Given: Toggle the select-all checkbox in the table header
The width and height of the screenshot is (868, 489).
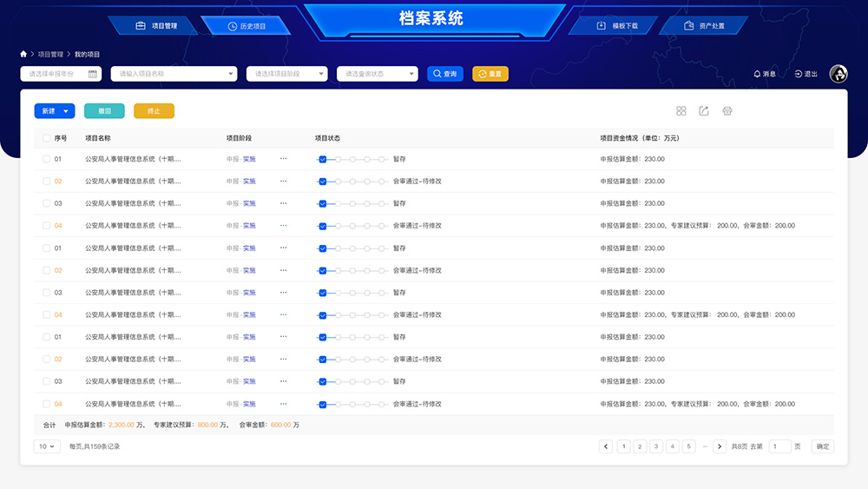Looking at the screenshot, I should point(47,138).
